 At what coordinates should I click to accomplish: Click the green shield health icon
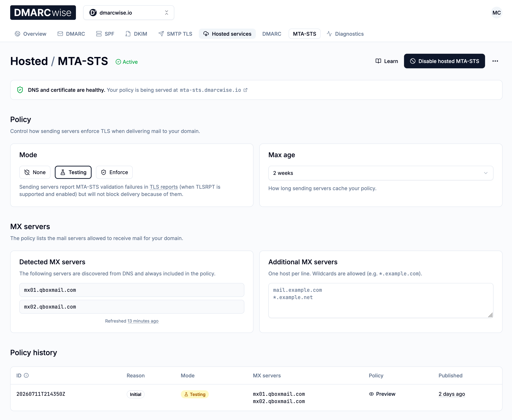20,90
